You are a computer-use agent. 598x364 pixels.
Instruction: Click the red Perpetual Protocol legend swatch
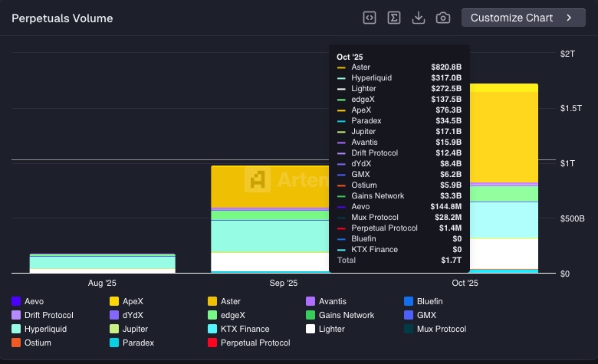click(212, 343)
